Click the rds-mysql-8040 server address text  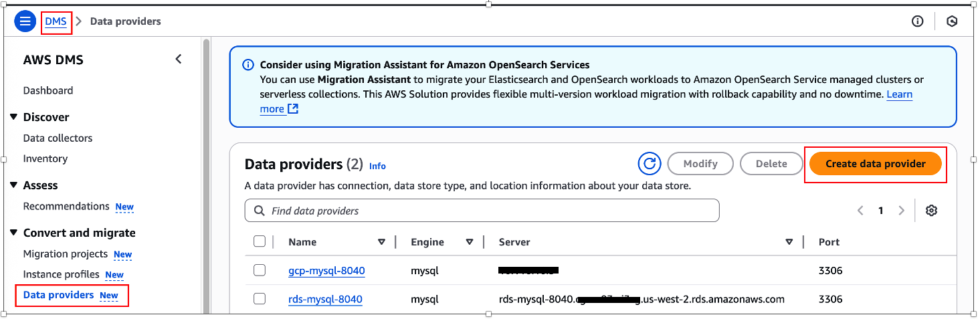pos(642,299)
